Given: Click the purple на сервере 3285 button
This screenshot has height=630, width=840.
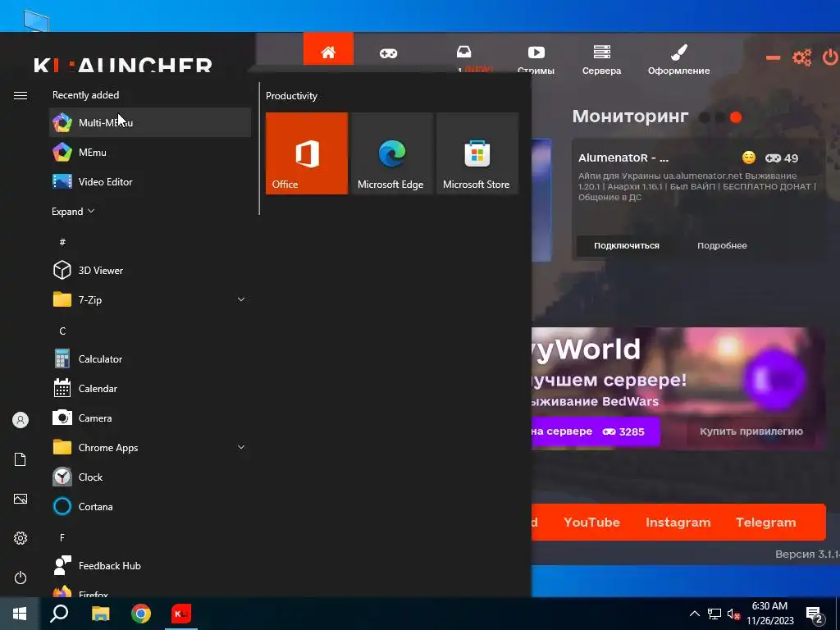Looking at the screenshot, I should (595, 431).
